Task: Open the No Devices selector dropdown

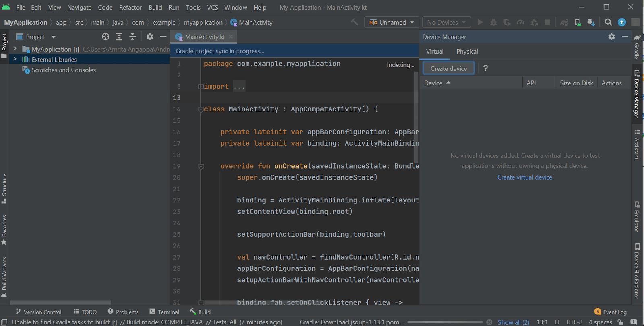Action: tap(447, 22)
